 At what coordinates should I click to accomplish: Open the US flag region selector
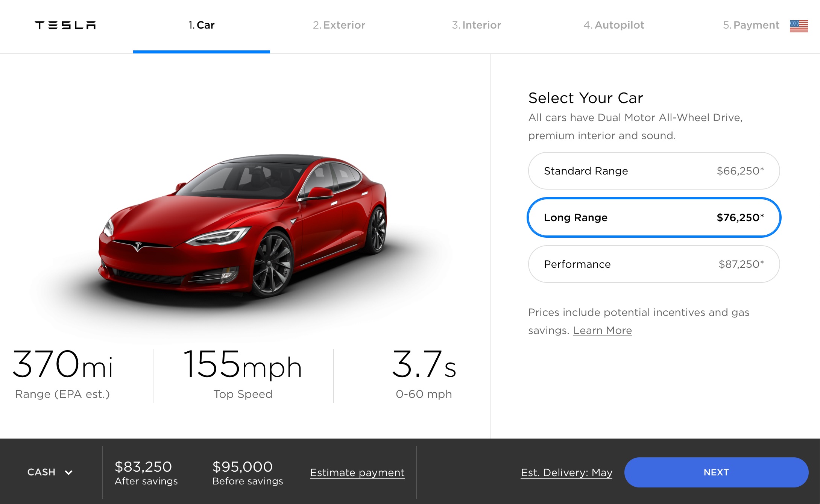coord(799,26)
